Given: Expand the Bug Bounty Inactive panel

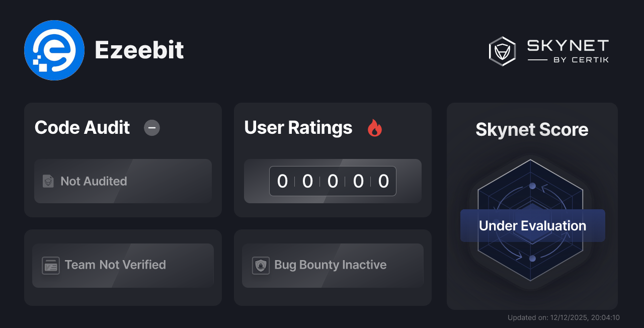Looking at the screenshot, I should coord(333,265).
